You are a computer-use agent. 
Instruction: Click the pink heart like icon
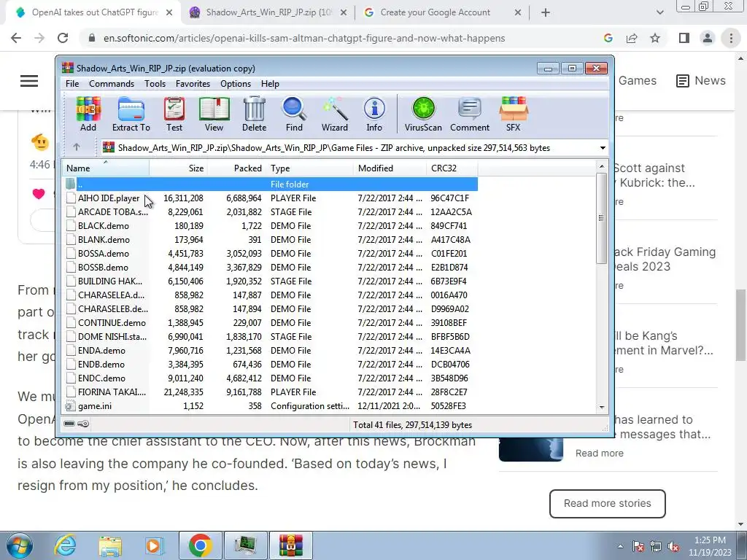[x=39, y=193]
